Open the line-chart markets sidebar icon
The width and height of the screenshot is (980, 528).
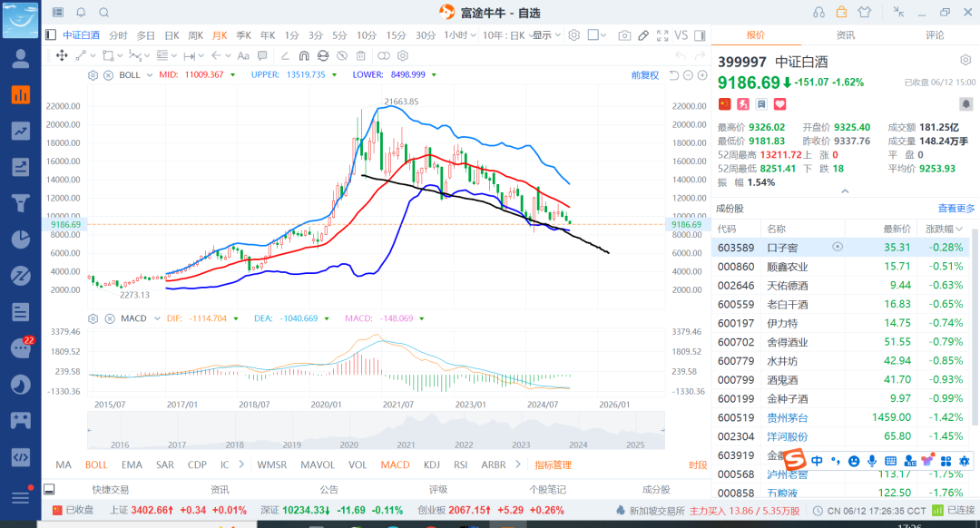point(21,131)
